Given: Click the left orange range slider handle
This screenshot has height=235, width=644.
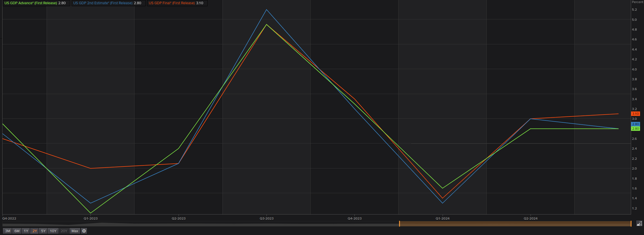Looking at the screenshot, I should point(399,224).
